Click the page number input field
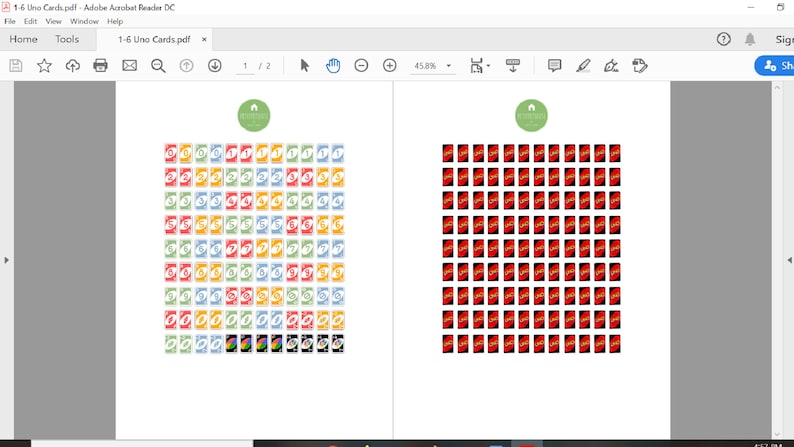Screen dimensions: 794x447 tap(245, 66)
